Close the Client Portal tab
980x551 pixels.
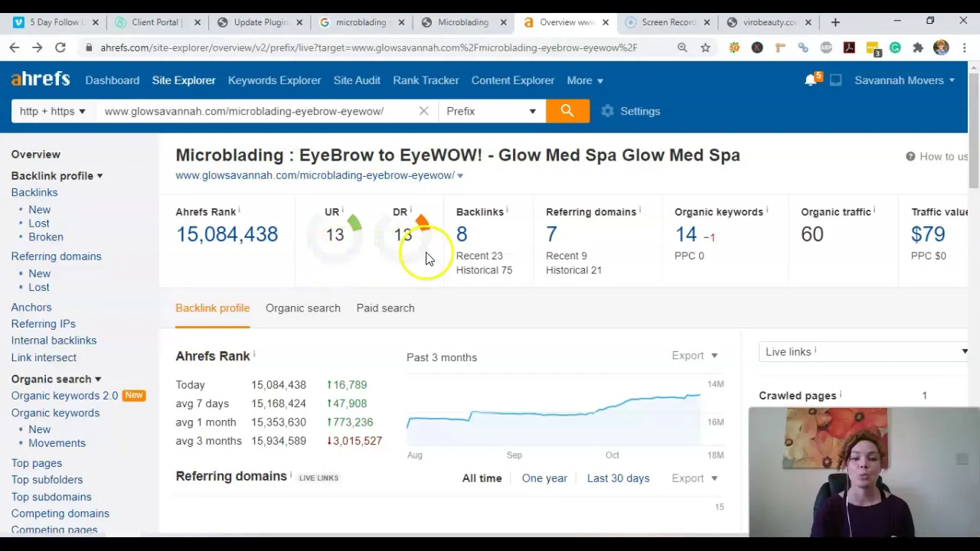point(197,22)
